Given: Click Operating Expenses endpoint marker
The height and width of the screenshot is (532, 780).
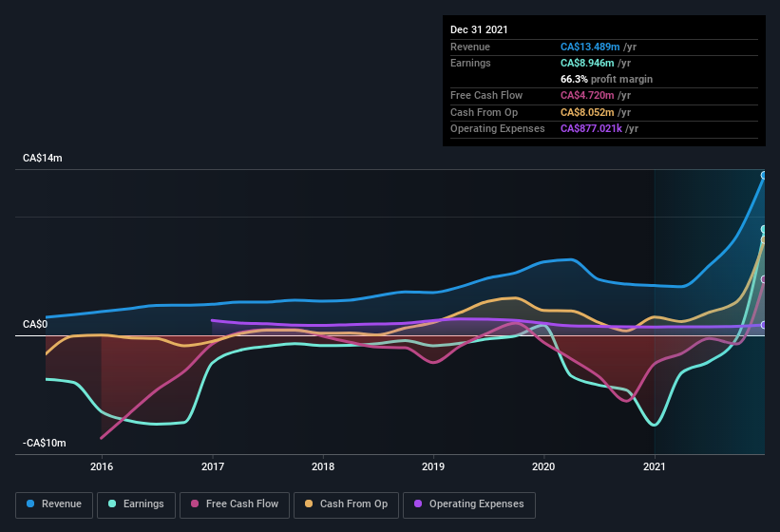Looking at the screenshot, I should coord(764,325).
